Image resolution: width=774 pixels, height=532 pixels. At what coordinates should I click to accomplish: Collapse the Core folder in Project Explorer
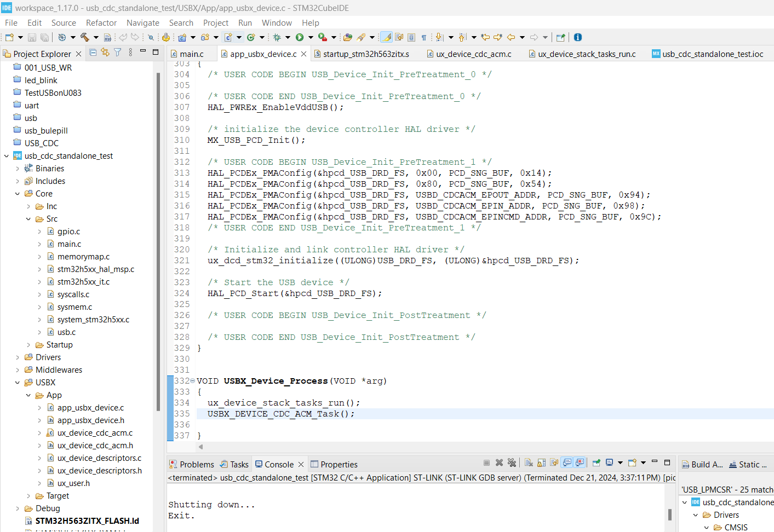tap(17, 193)
